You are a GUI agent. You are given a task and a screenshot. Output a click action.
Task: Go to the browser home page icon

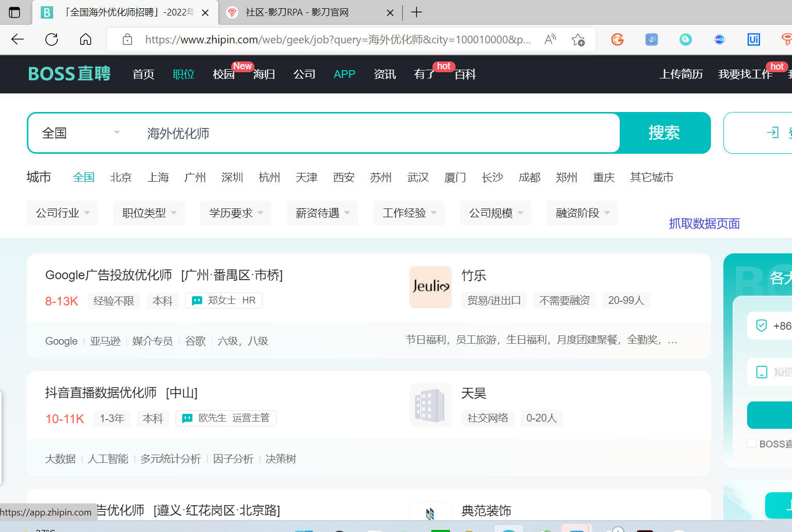pos(86,40)
